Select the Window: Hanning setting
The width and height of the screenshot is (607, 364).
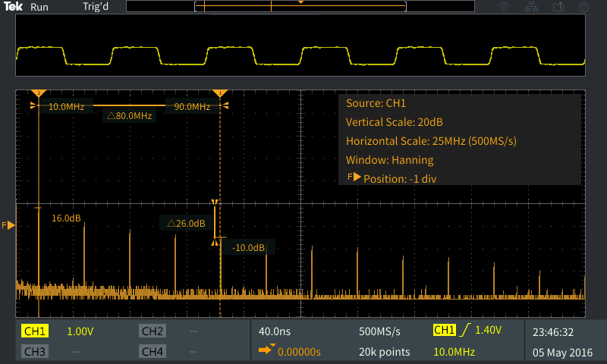click(x=389, y=160)
